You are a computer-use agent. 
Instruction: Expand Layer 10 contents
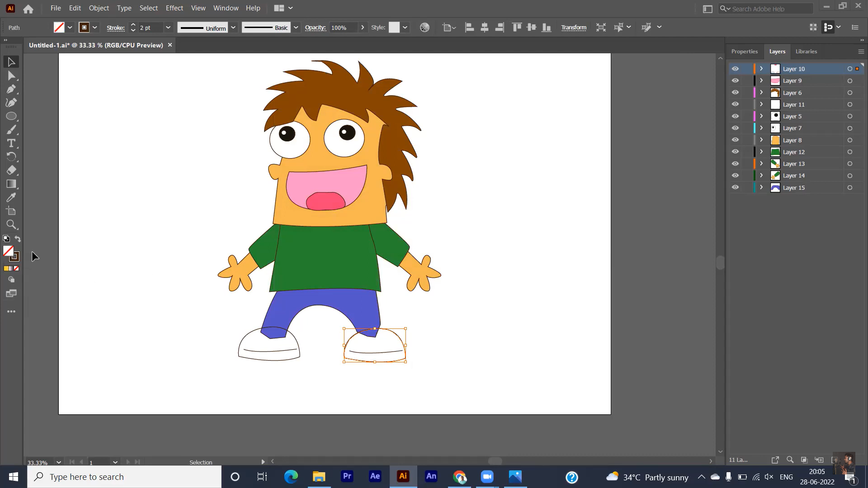pos(761,69)
